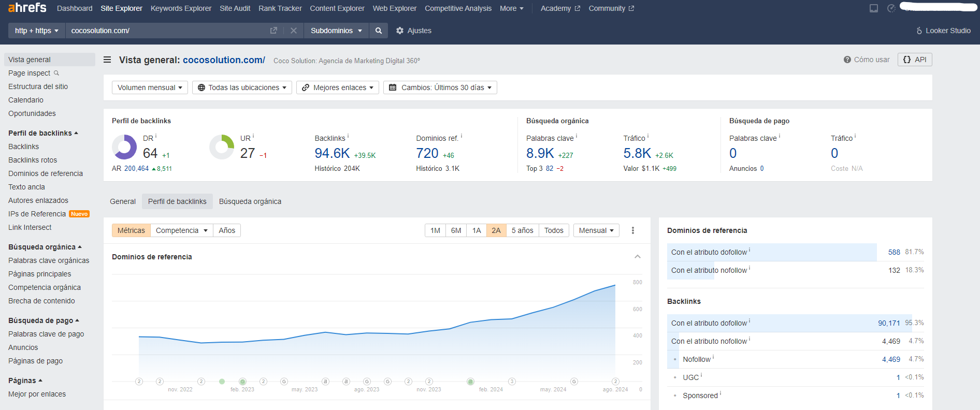
Task: Select the 6M time range
Action: tap(456, 230)
